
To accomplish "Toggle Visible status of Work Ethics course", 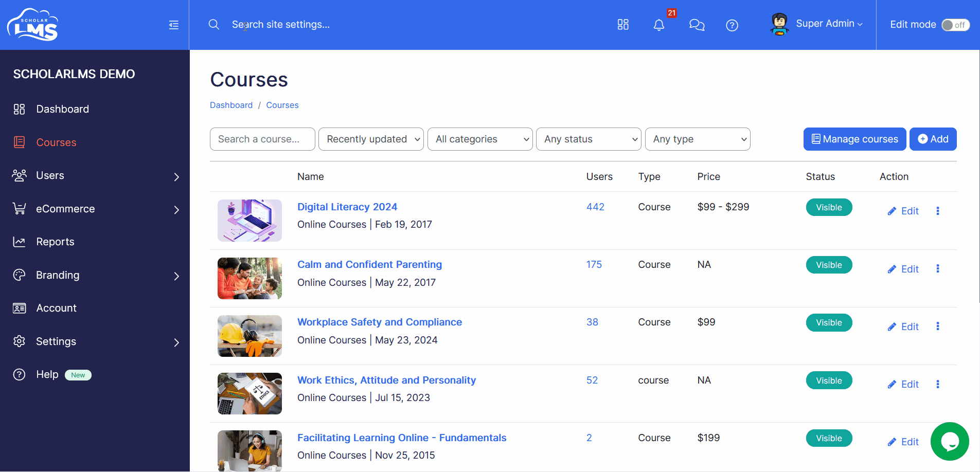I will [x=829, y=380].
